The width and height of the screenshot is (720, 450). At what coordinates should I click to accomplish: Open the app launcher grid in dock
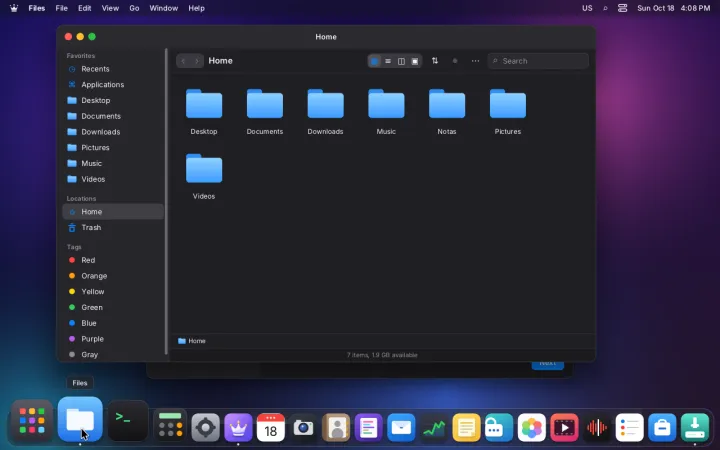(32, 421)
